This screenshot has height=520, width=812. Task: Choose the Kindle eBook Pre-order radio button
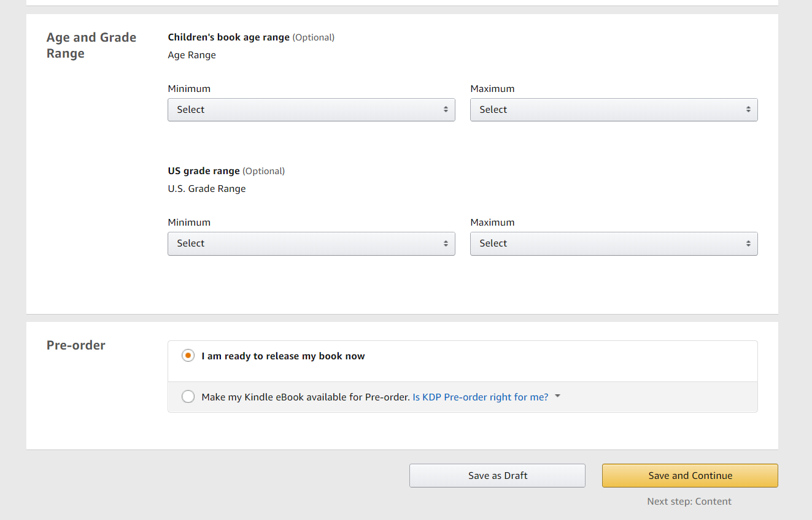pyautogui.click(x=188, y=397)
